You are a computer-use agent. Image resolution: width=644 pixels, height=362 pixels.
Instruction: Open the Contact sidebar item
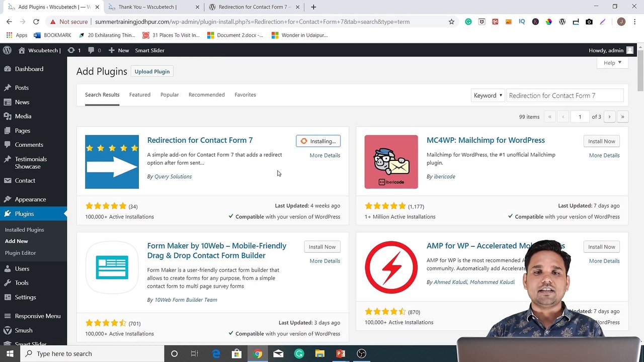click(x=33, y=180)
